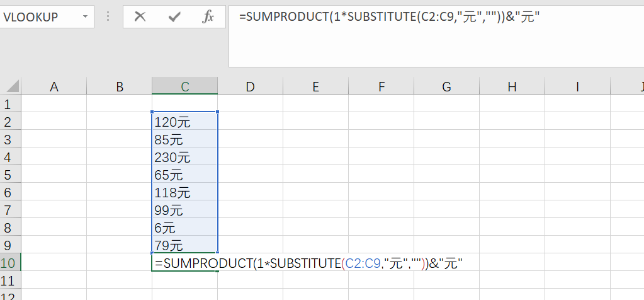The width and height of the screenshot is (644, 300).
Task: Select column H header
Action: 512,86
